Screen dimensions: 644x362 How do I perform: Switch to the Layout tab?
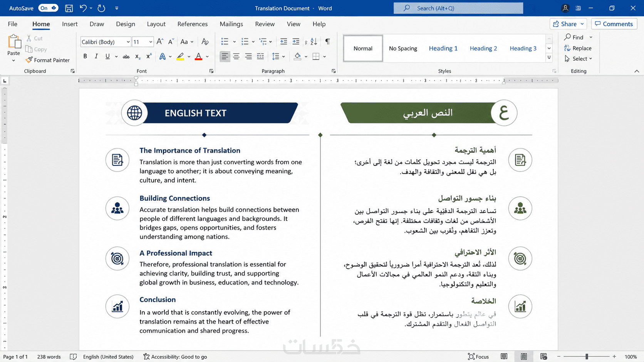click(x=156, y=24)
